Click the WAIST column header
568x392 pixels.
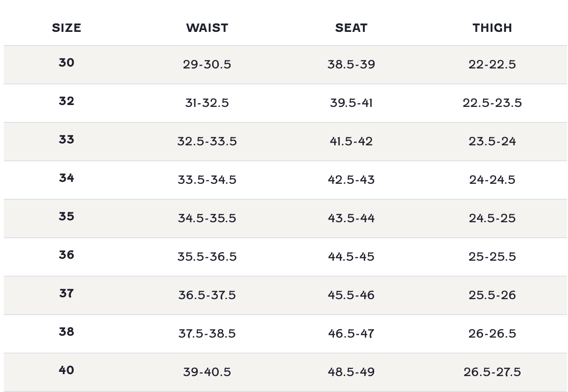click(x=207, y=28)
